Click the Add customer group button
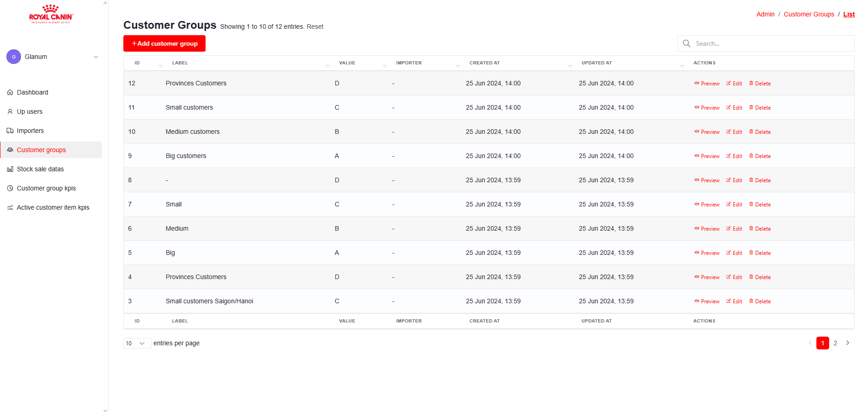Viewport: 868px width, 412px height. (164, 43)
